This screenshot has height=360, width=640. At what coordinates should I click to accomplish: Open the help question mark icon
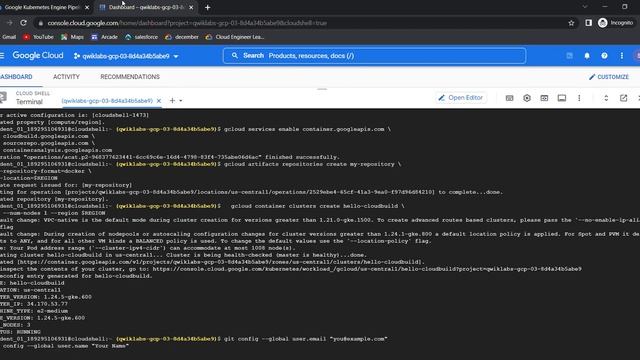pyautogui.click(x=604, y=56)
